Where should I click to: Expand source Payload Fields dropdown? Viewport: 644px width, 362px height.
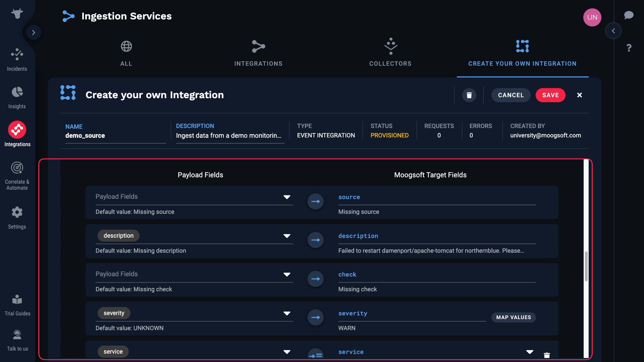[x=287, y=197]
